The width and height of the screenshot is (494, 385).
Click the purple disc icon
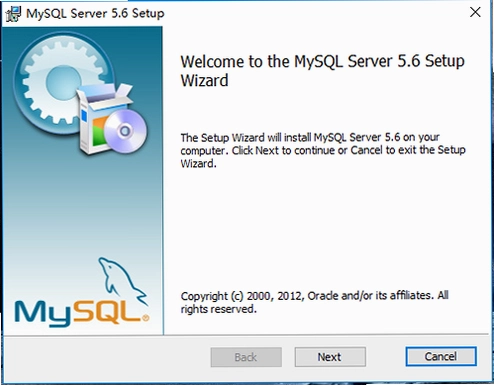[125, 131]
